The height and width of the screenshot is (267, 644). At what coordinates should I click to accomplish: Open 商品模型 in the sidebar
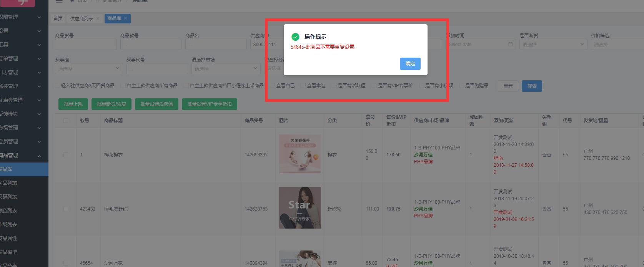(24, 252)
